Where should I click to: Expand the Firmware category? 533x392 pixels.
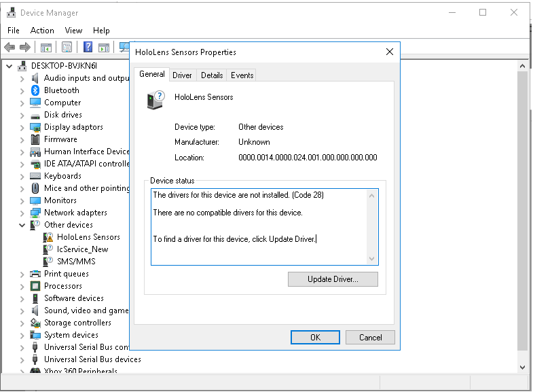pyautogui.click(x=22, y=140)
